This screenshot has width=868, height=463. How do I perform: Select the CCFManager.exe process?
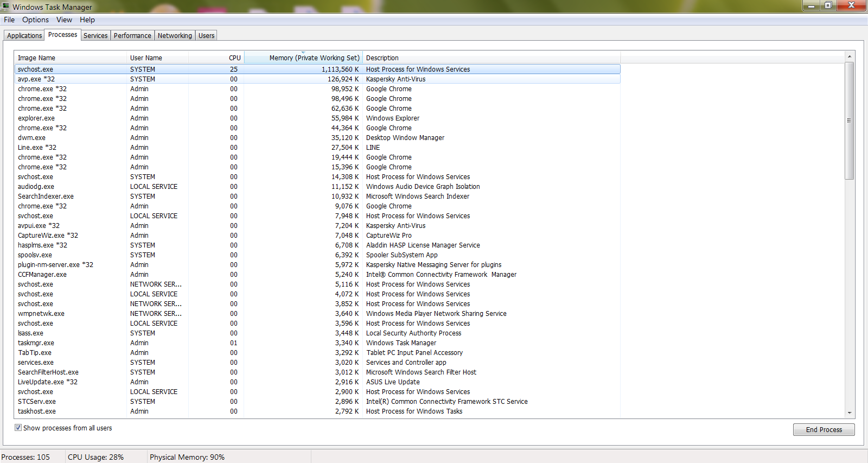click(x=317, y=274)
